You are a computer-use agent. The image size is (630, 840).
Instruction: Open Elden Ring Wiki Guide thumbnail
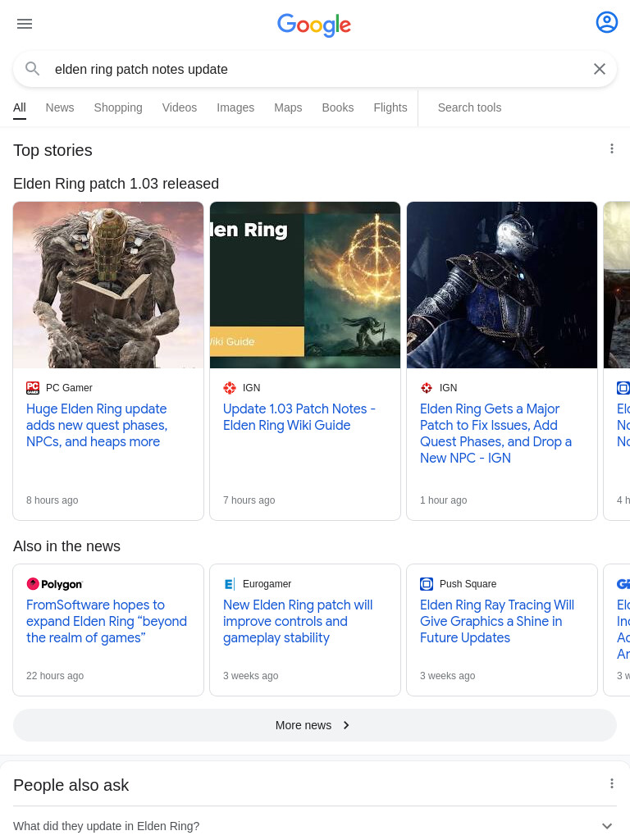[x=305, y=285]
